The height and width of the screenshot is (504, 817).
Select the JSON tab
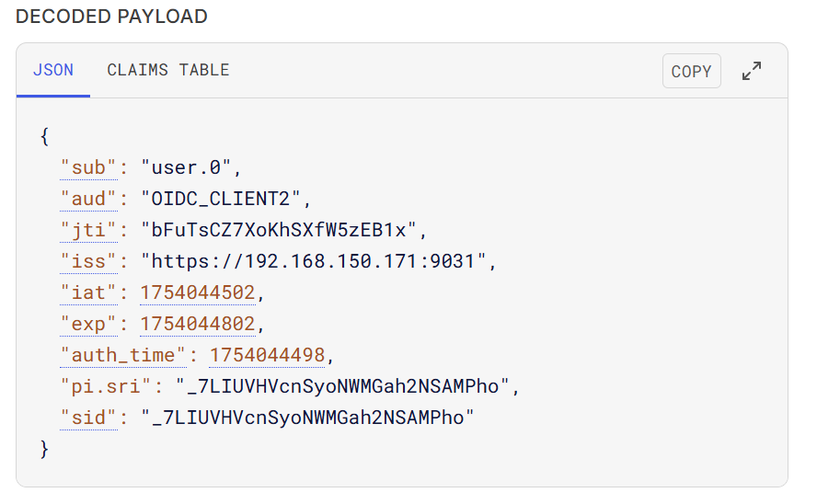[x=53, y=70]
